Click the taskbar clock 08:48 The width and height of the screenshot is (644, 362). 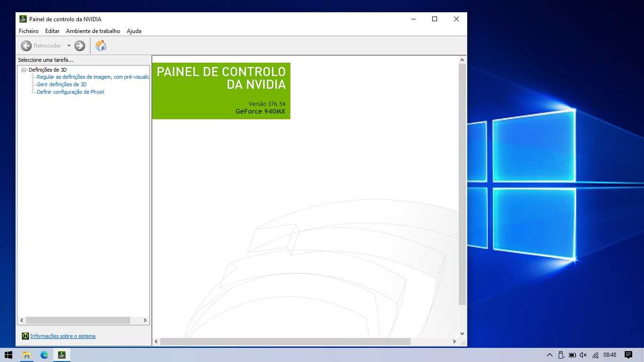coord(610,355)
